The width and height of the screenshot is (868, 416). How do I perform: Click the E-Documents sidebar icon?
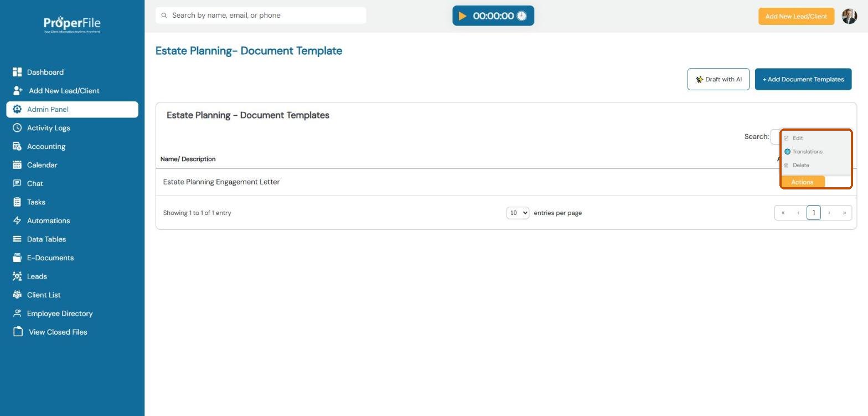pos(17,258)
